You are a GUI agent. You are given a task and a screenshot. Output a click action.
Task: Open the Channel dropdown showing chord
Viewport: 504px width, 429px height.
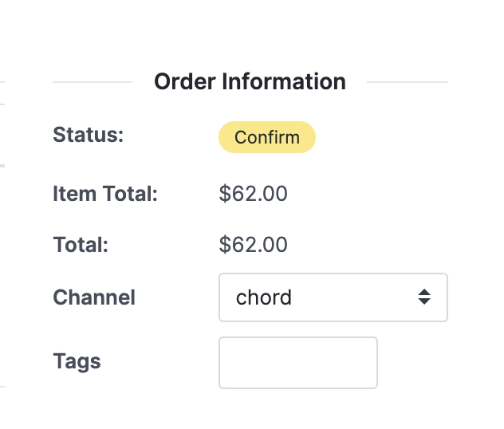333,297
